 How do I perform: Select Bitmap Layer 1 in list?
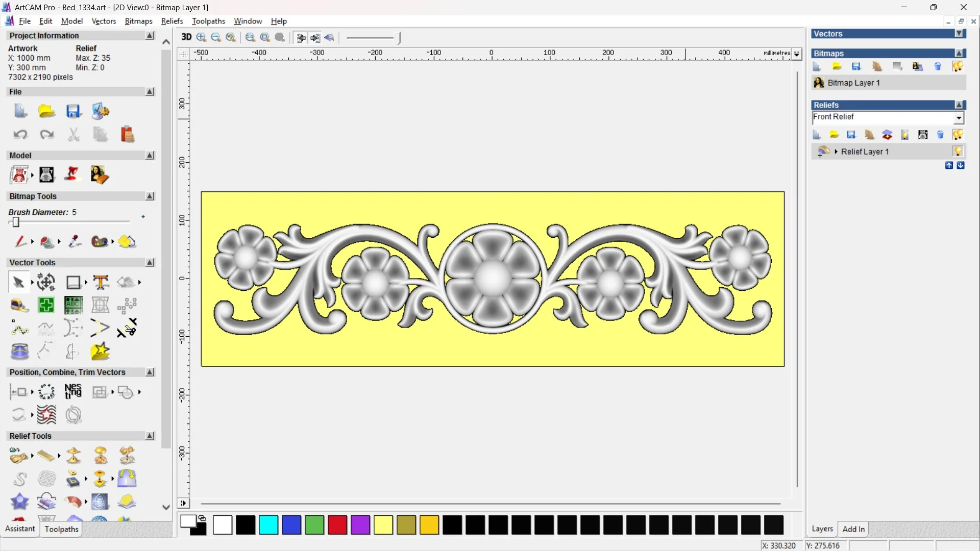click(853, 83)
